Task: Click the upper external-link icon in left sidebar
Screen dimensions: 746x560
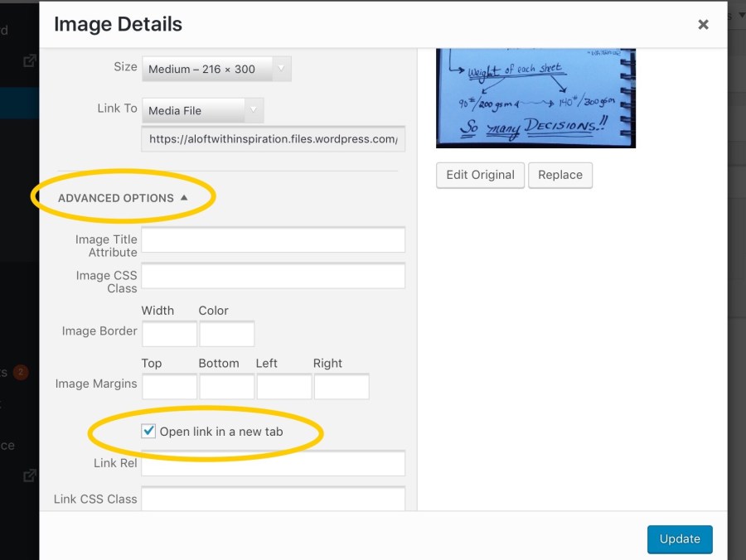Action: click(30, 60)
